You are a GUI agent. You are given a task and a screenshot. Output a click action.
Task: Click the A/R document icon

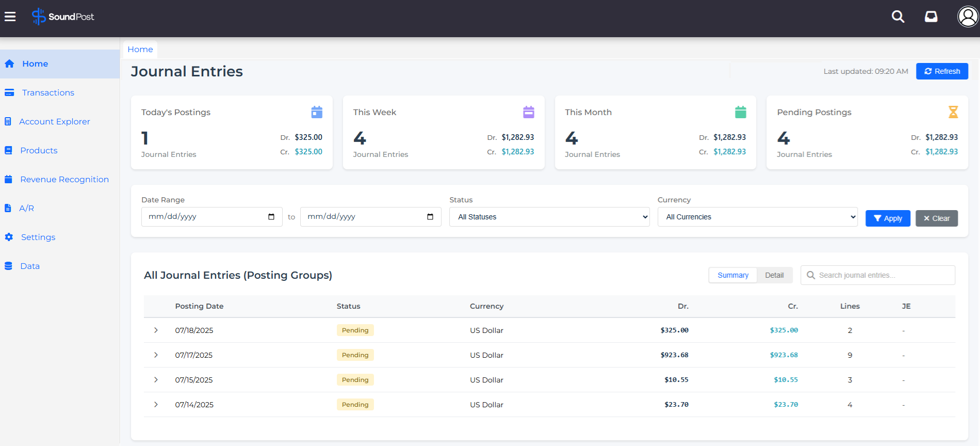(8, 209)
